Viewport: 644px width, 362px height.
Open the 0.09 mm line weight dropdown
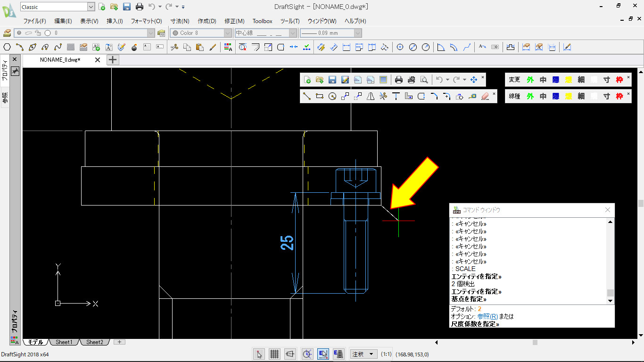(x=358, y=33)
